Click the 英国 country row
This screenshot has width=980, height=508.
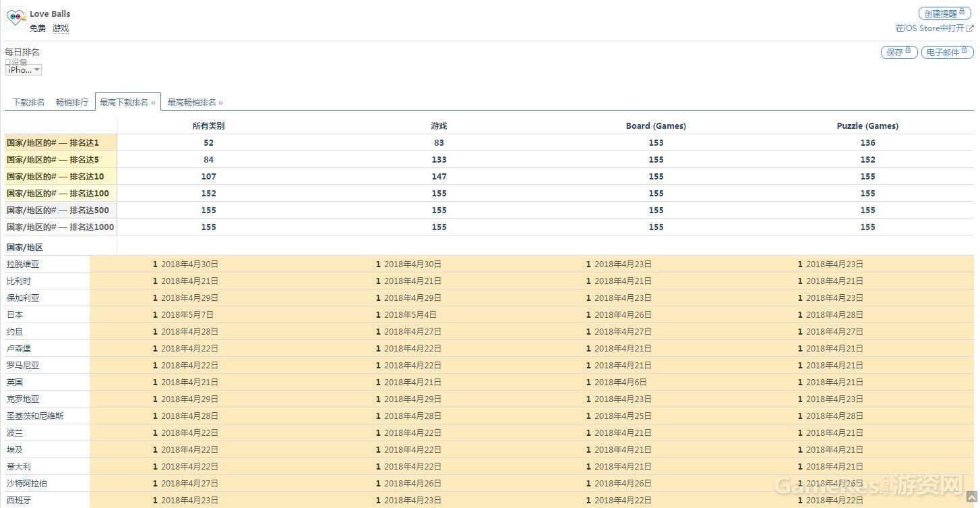coord(489,383)
